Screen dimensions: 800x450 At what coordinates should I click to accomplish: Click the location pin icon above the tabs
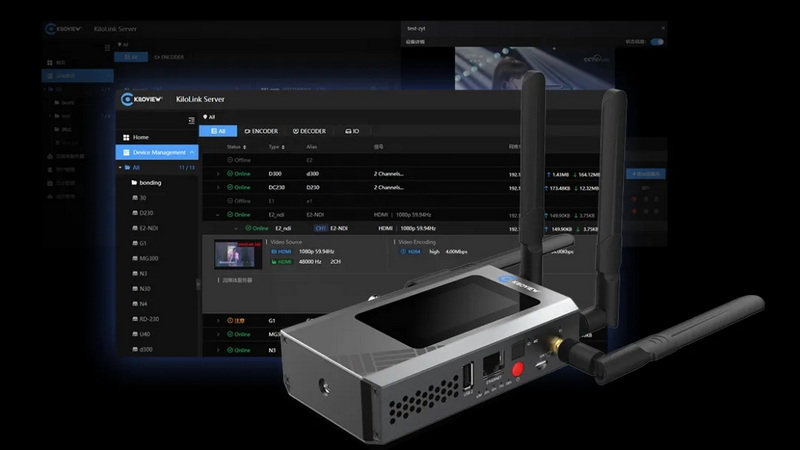coord(204,117)
